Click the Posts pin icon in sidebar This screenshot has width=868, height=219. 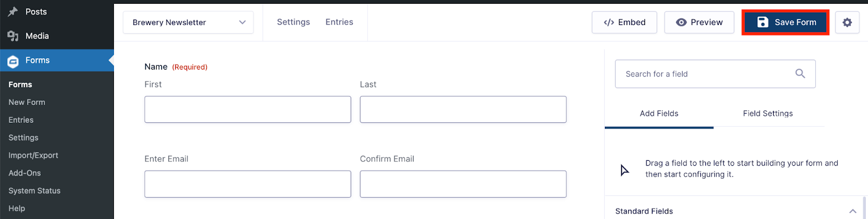point(13,11)
